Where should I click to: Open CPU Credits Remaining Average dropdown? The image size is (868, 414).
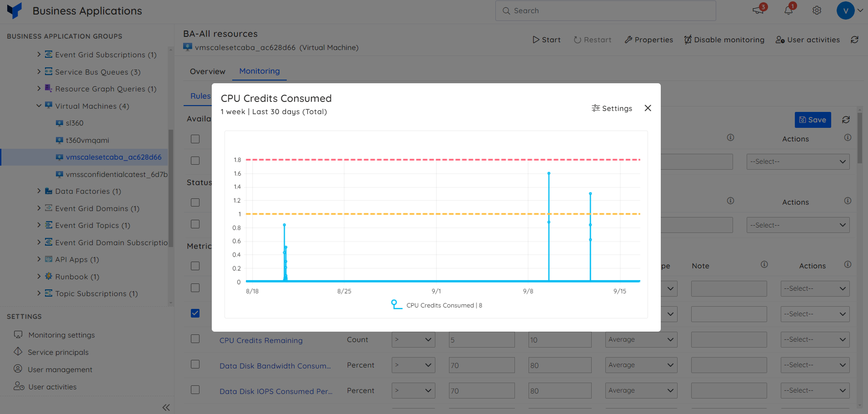point(641,339)
